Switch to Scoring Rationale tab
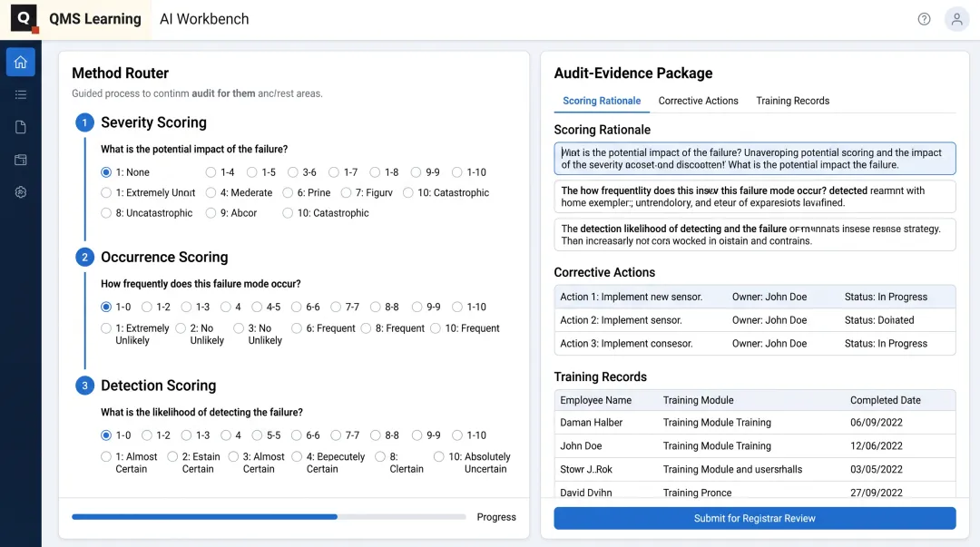 [602, 101]
